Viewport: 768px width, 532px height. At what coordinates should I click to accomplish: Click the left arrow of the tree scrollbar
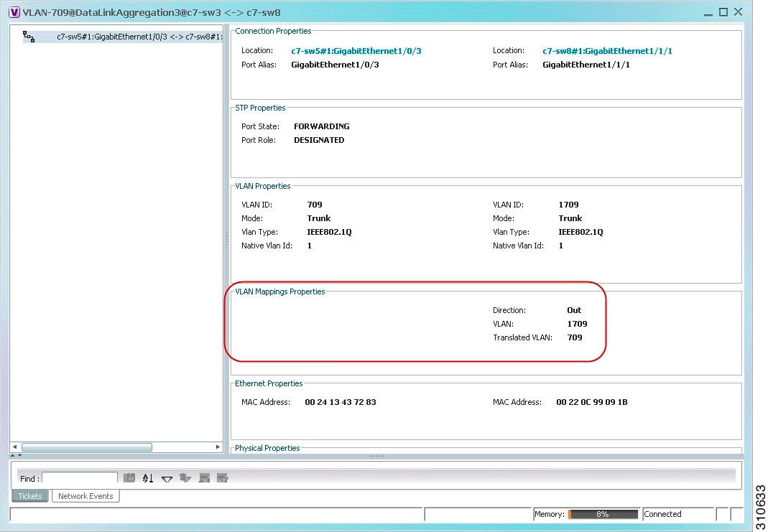coord(14,447)
